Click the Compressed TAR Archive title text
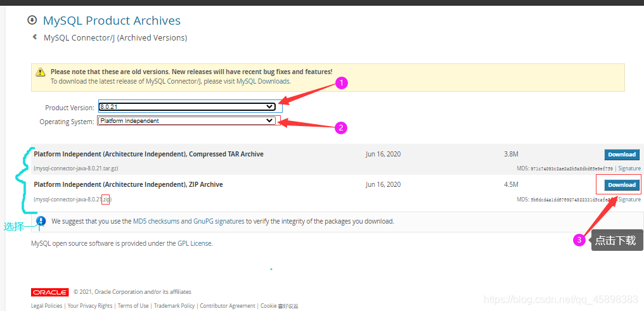Viewport: 644px width, 311px height. click(149, 155)
